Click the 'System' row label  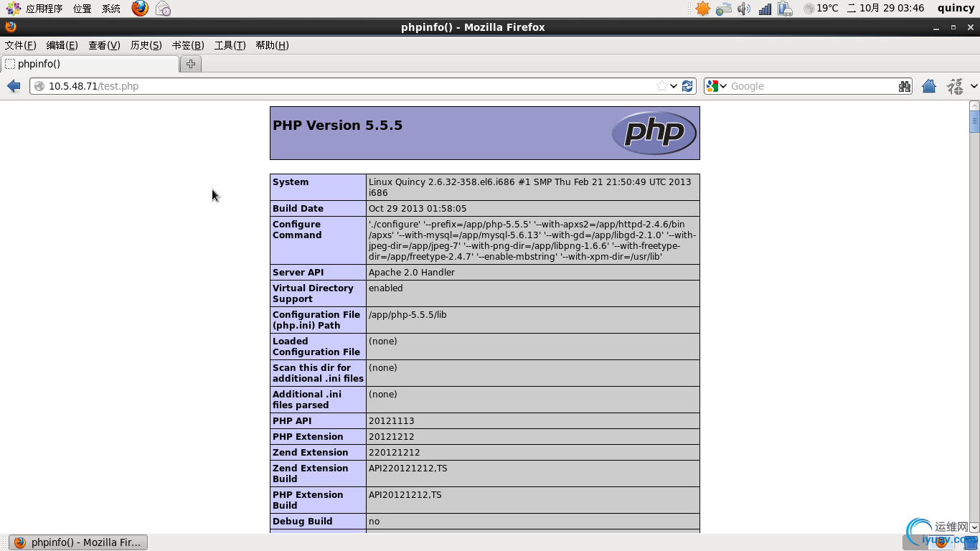pyautogui.click(x=291, y=182)
